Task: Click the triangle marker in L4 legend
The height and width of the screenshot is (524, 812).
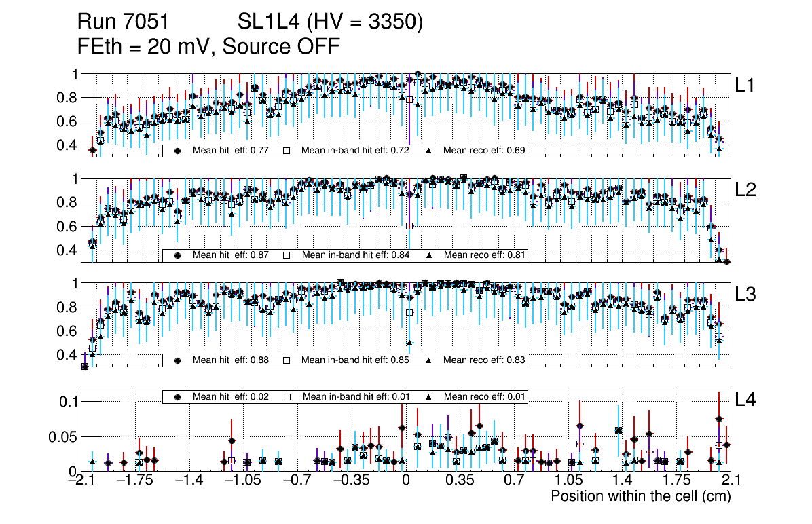Action: coord(429,396)
